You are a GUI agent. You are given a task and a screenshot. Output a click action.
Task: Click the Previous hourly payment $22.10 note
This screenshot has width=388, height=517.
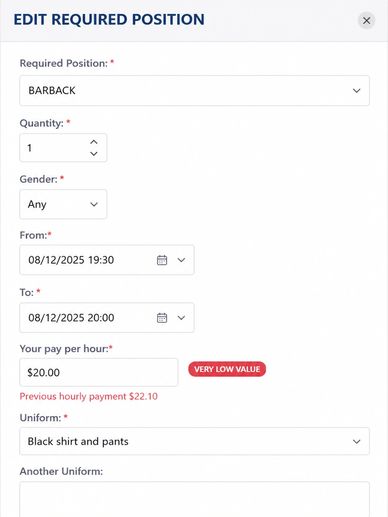pos(88,396)
